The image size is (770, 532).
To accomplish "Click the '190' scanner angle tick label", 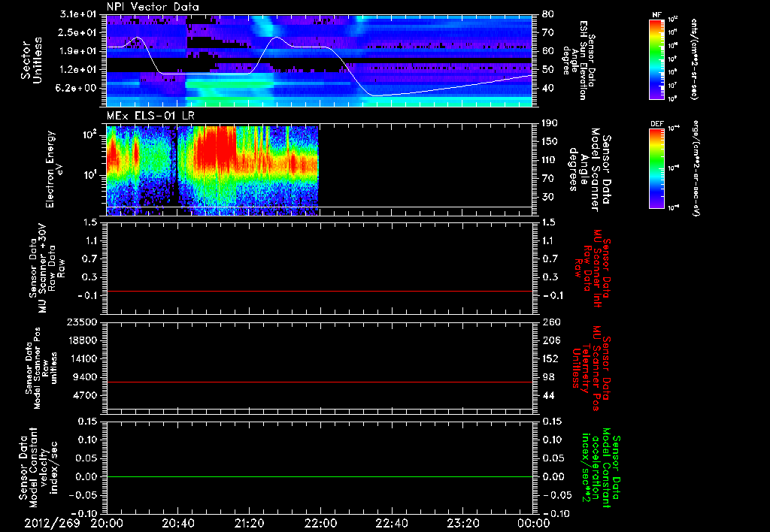I will (x=550, y=123).
